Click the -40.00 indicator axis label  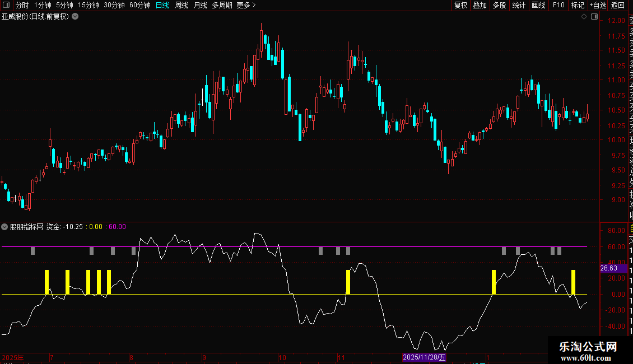[x=615, y=326]
